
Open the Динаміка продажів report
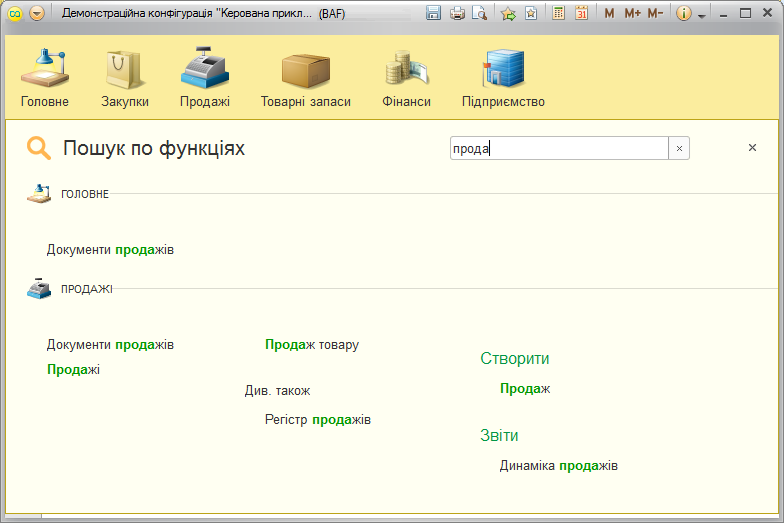point(558,466)
